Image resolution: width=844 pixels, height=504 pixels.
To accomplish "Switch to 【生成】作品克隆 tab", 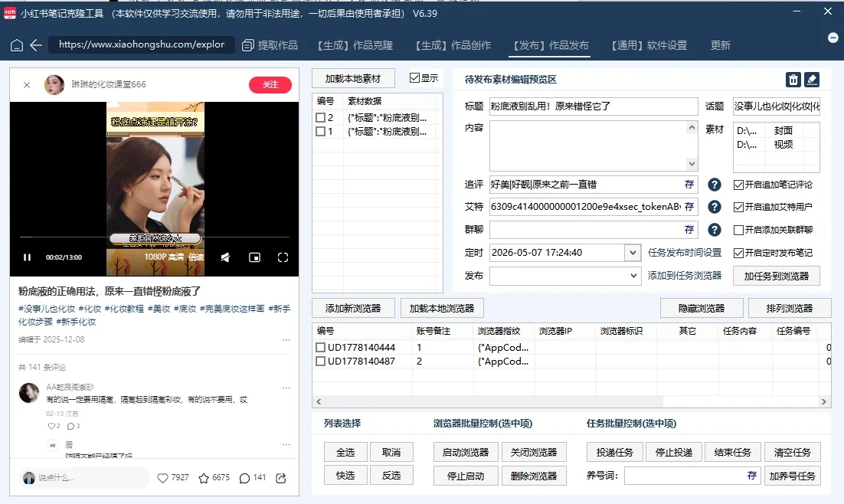I will 355,45.
